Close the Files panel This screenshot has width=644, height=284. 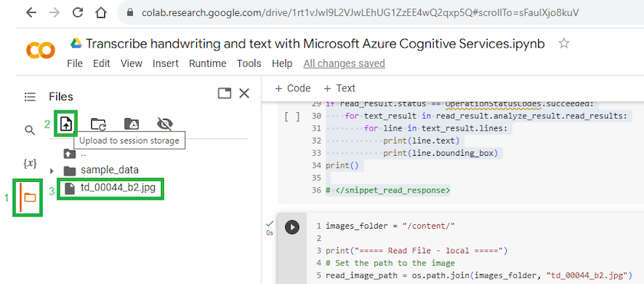(x=245, y=94)
